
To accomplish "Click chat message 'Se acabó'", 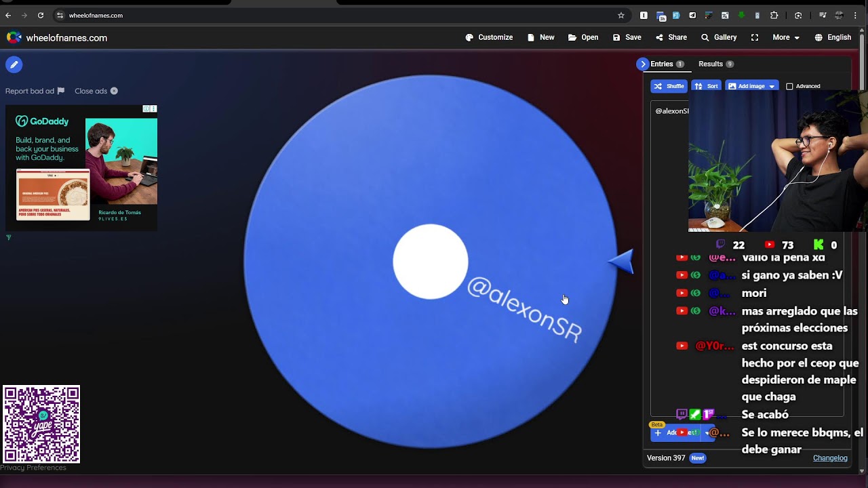I will coord(765,415).
